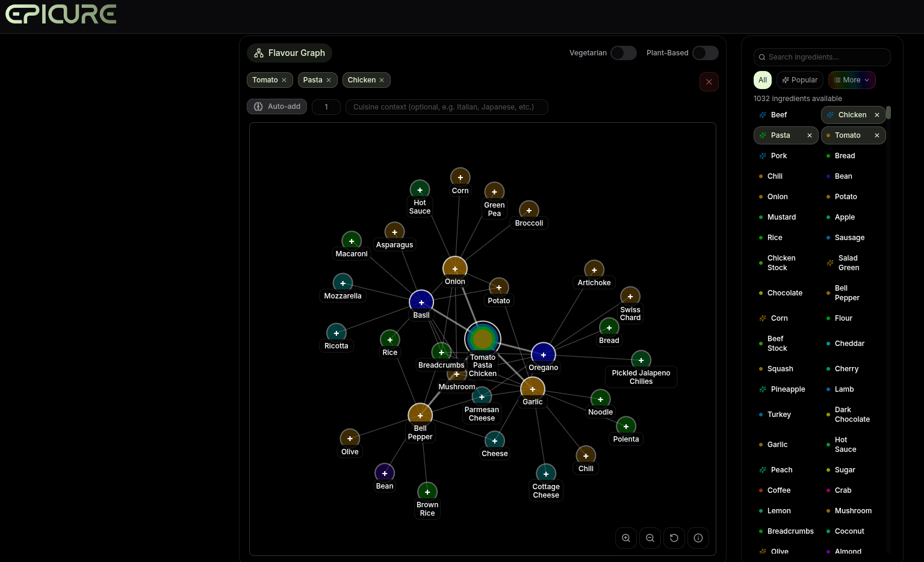Toggle the Auto-add button
The width and height of the screenshot is (924, 562).
pyautogui.click(x=277, y=107)
